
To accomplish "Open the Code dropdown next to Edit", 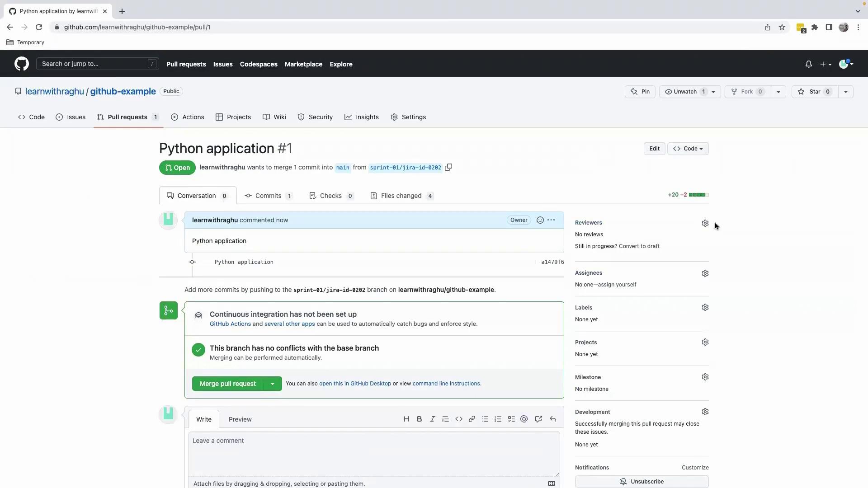I will (688, 149).
